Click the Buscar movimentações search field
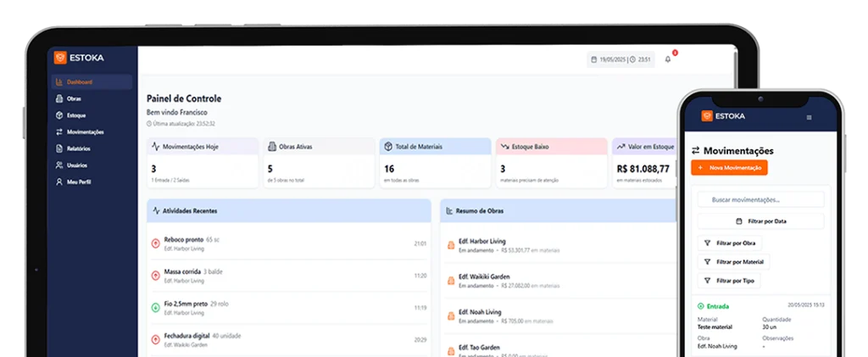The width and height of the screenshot is (868, 357). click(760, 200)
